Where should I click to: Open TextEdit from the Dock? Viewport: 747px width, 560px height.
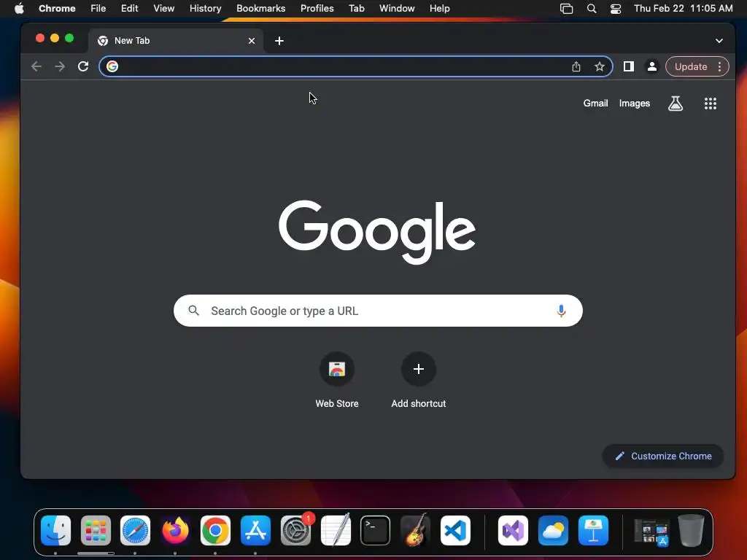[x=336, y=530]
